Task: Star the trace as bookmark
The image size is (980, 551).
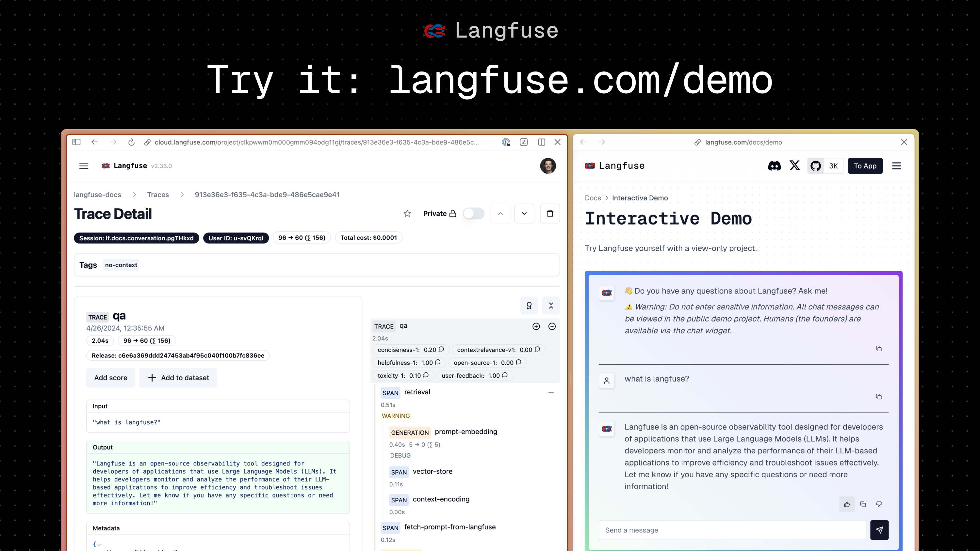Action: click(x=407, y=214)
